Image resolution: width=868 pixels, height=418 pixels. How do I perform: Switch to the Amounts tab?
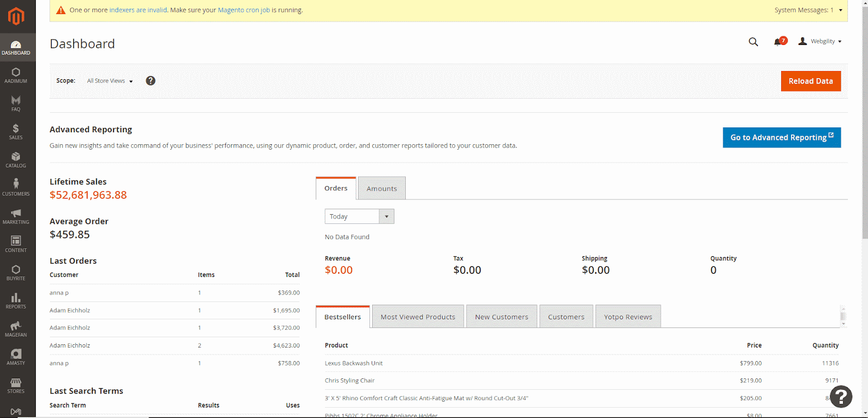(x=381, y=189)
